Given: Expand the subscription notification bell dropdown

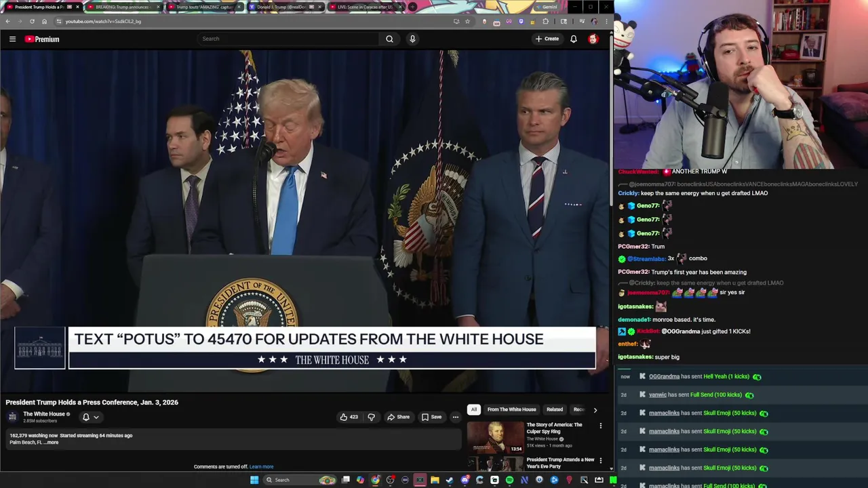Looking at the screenshot, I should pyautogui.click(x=90, y=417).
